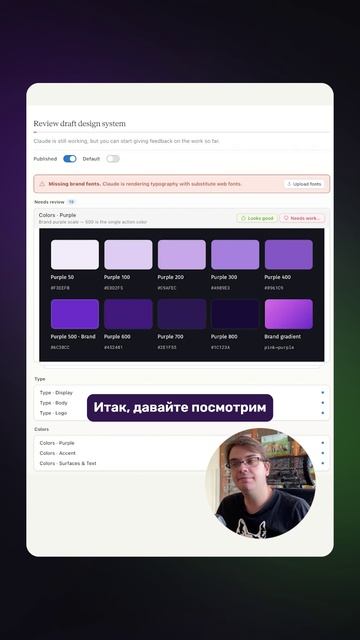Enable the Default switch

click(113, 159)
